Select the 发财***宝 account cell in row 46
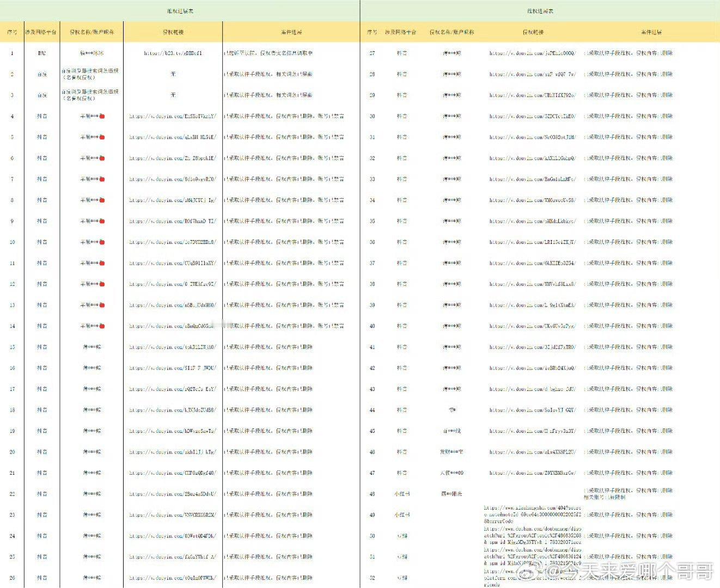 (451, 452)
